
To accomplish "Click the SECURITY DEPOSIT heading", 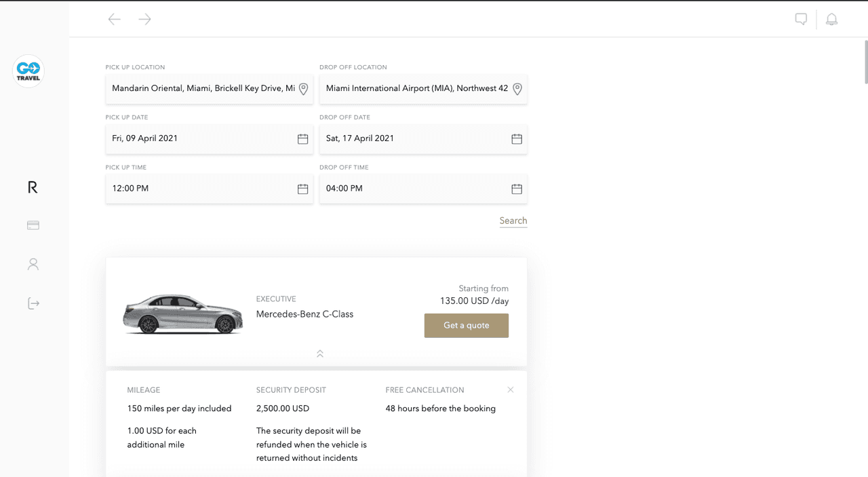I will 291,390.
